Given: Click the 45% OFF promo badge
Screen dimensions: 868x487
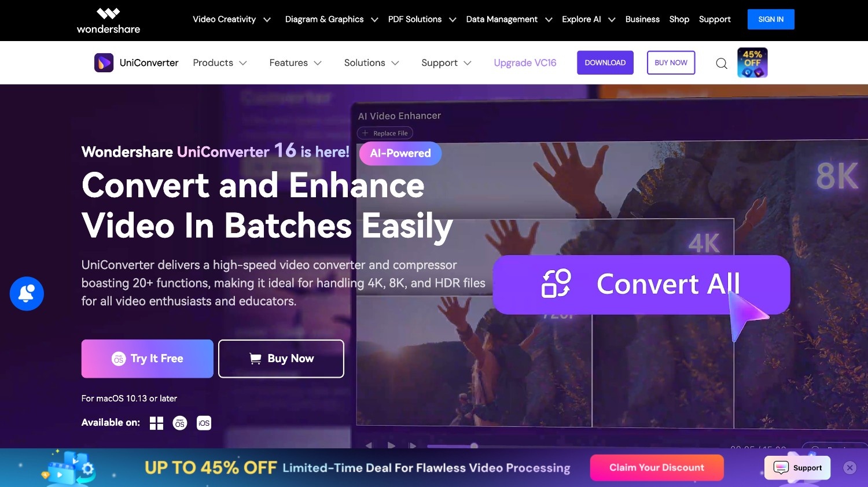Looking at the screenshot, I should 752,62.
